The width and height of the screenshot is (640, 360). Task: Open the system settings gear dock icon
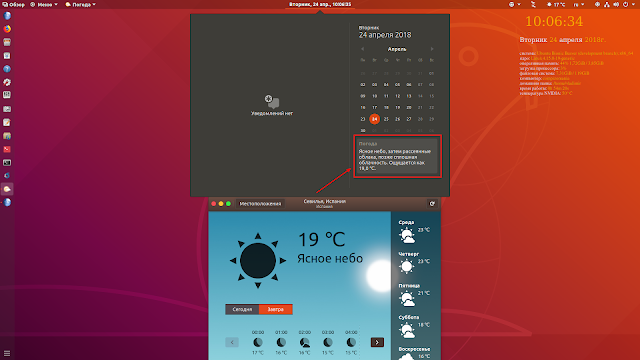point(7,82)
